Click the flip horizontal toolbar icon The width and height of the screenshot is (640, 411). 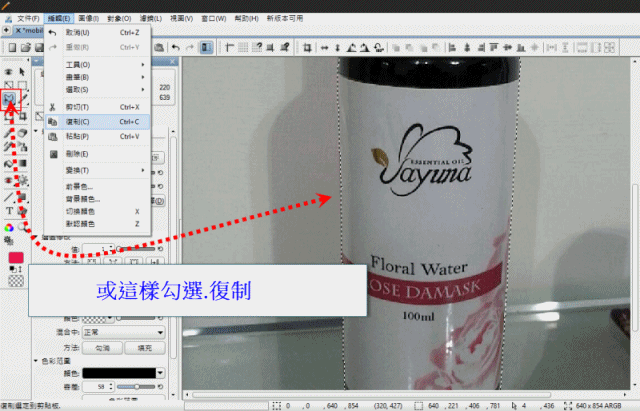[324, 48]
